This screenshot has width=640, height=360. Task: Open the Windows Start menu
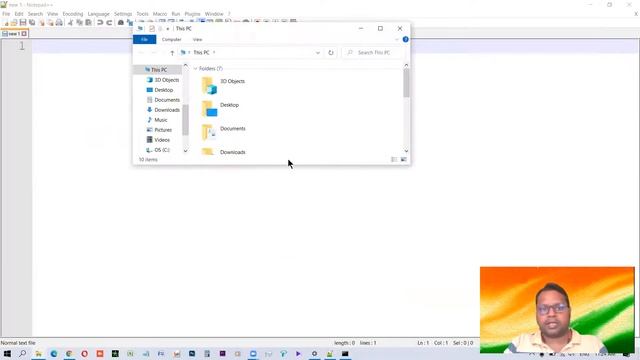point(7,353)
